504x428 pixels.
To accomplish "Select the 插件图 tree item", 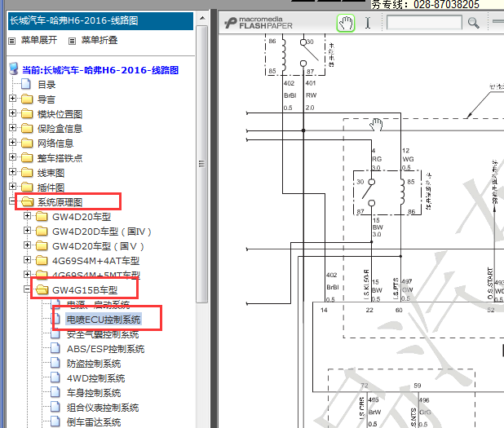I will pos(51,188).
